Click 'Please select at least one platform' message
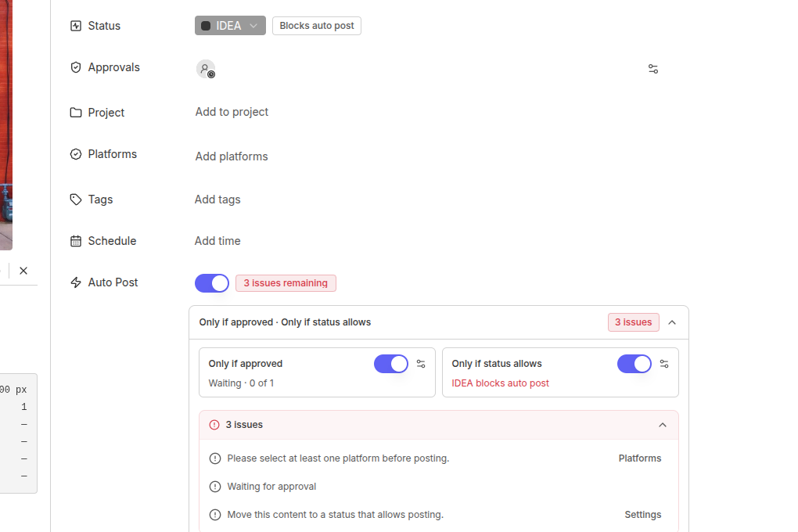Image resolution: width=798 pixels, height=532 pixels. point(338,458)
